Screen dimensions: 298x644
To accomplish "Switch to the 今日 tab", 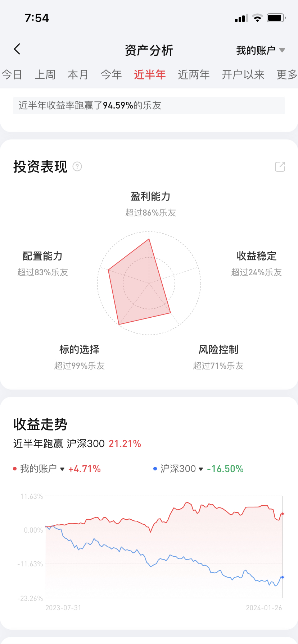I will [12, 75].
